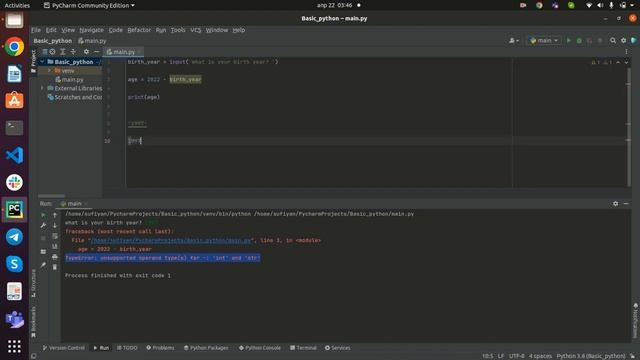Collapse the Basic_python project root
This screenshot has width=640, height=360.
[42, 62]
